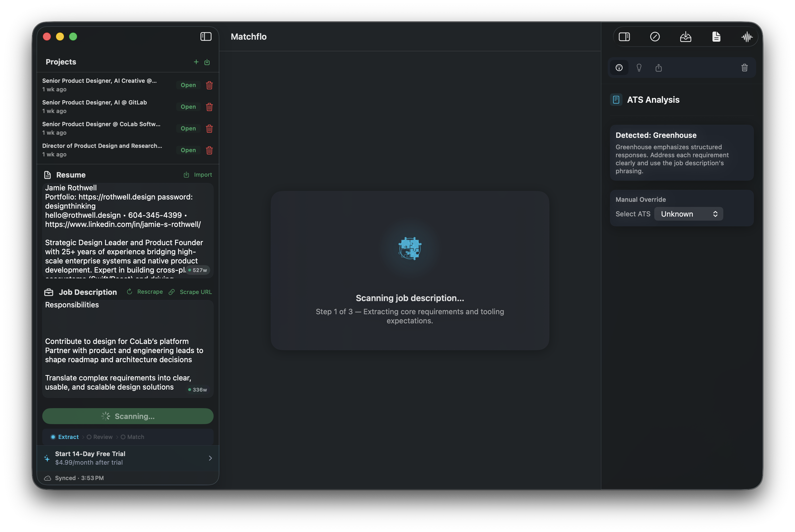Image resolution: width=795 pixels, height=532 pixels.
Task: Toggle the left sidebar panel icon
Action: coord(206,37)
